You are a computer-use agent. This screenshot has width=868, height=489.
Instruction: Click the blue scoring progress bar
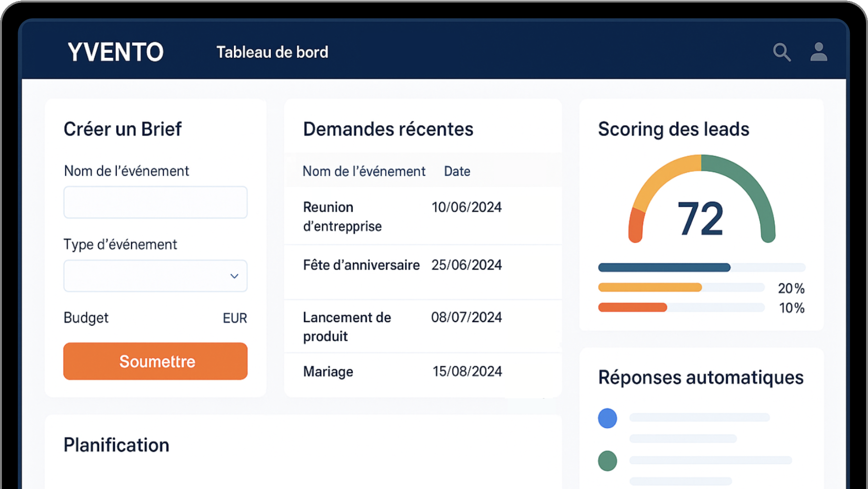tap(664, 267)
